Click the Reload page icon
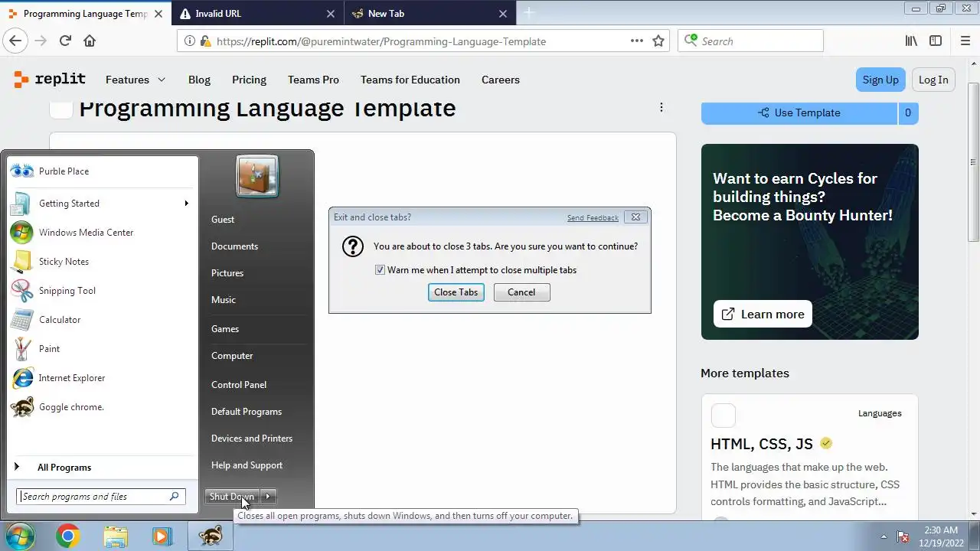This screenshot has width=980, height=551. click(65, 41)
